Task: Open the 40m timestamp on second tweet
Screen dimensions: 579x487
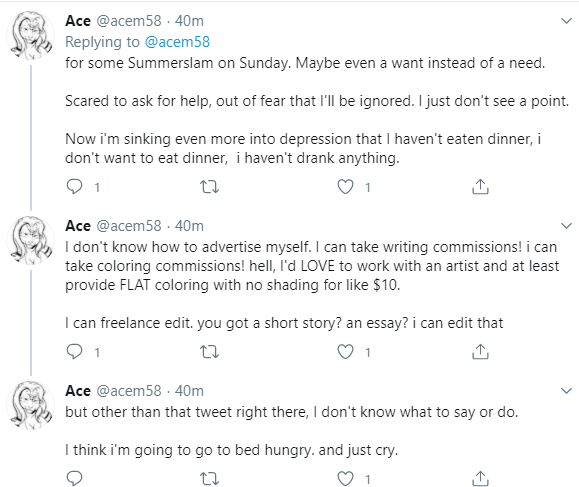Action: pos(189,226)
